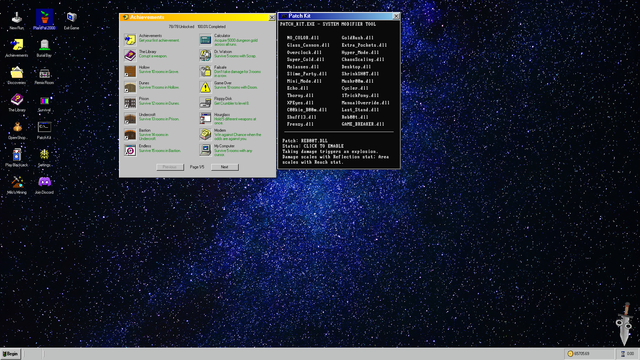Select the Bastion achievement icon
The image size is (640, 360).
pyautogui.click(x=130, y=134)
